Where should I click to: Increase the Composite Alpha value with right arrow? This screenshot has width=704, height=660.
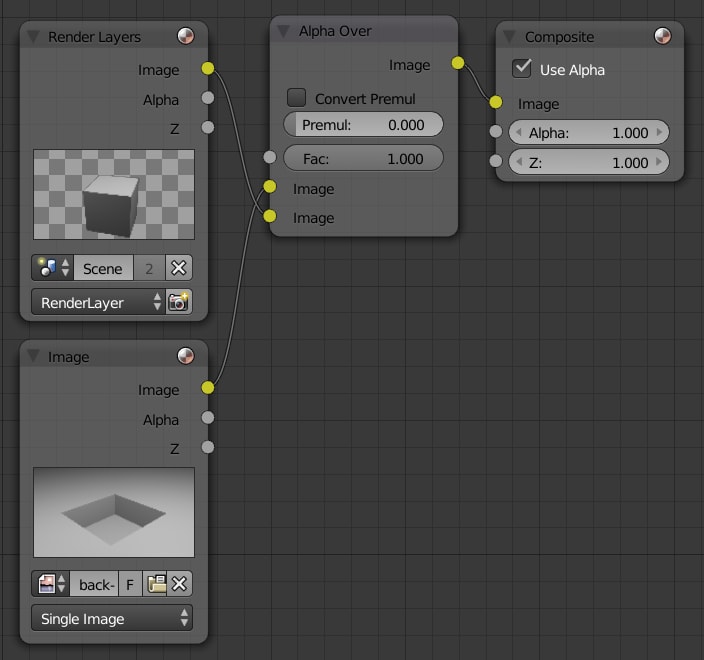659,132
